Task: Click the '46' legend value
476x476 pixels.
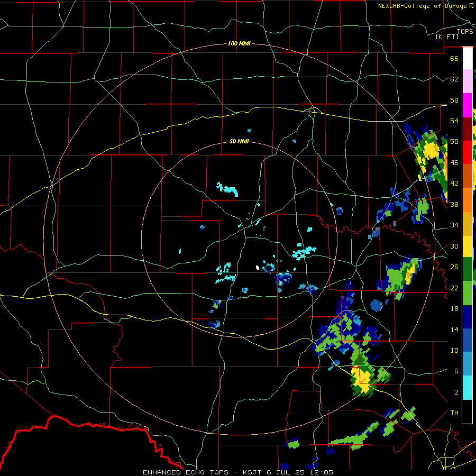Action: coord(454,163)
